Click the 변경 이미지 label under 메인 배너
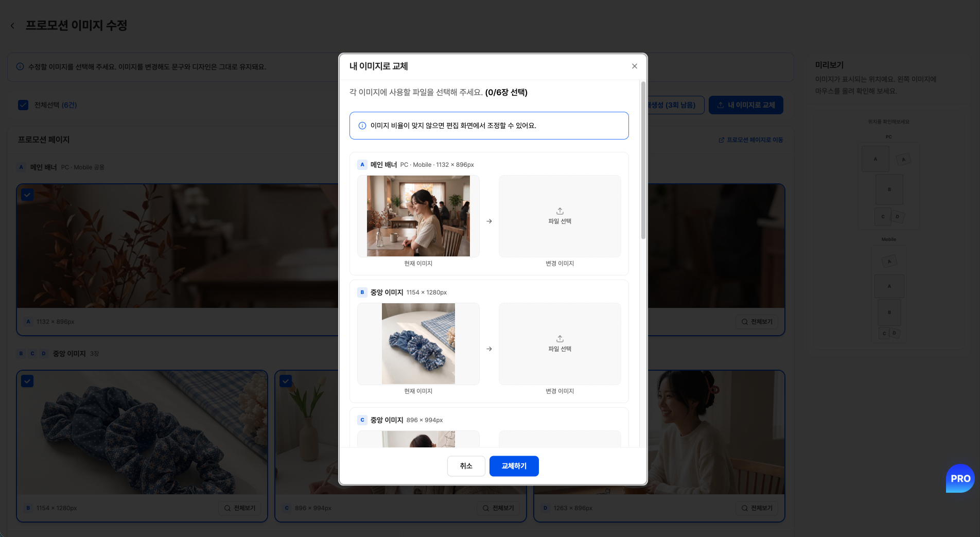The image size is (980, 537). pos(559,264)
